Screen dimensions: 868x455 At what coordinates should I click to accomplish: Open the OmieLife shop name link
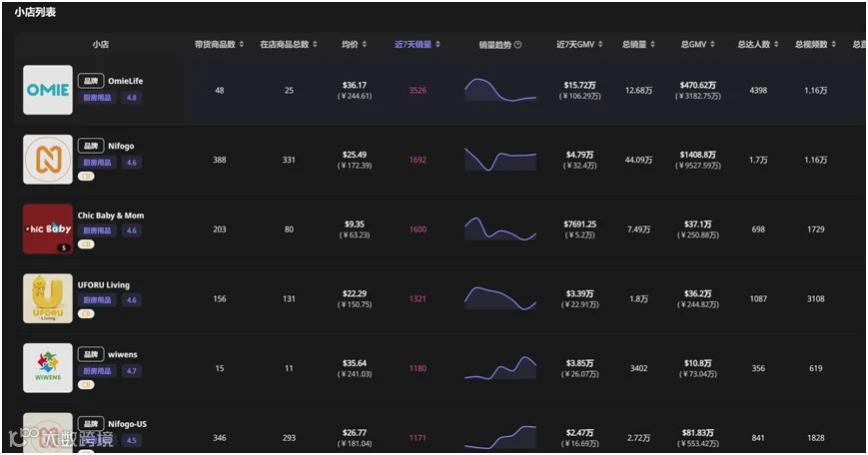coord(125,81)
